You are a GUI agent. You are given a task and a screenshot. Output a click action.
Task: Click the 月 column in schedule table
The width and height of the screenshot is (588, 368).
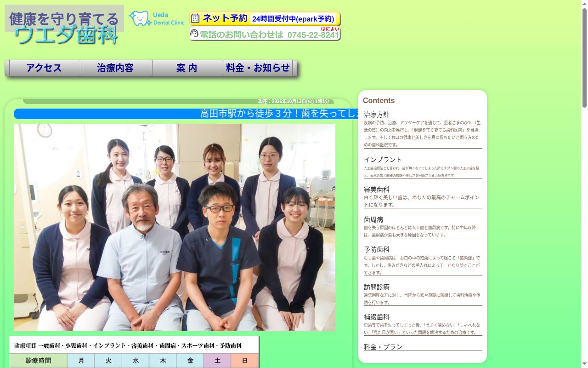81,361
